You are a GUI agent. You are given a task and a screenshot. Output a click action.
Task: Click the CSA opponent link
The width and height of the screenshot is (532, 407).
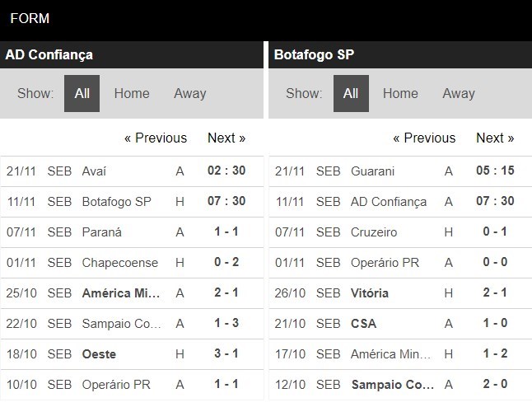tap(363, 323)
